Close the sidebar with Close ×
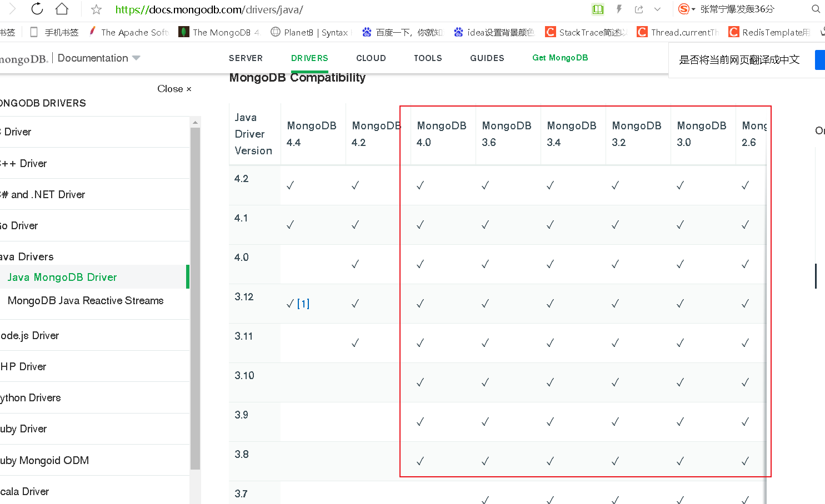 174,89
